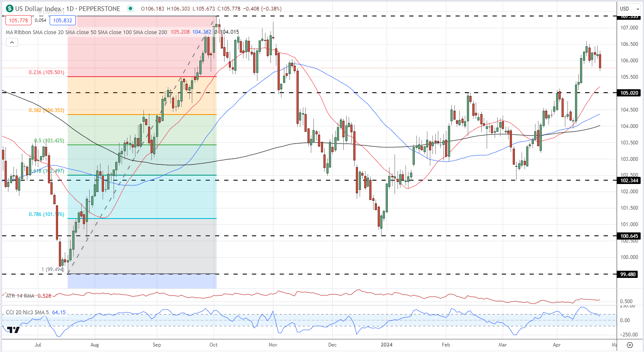The width and height of the screenshot is (644, 352).
Task: Click the Aug label on time axis
Action: pos(95,345)
